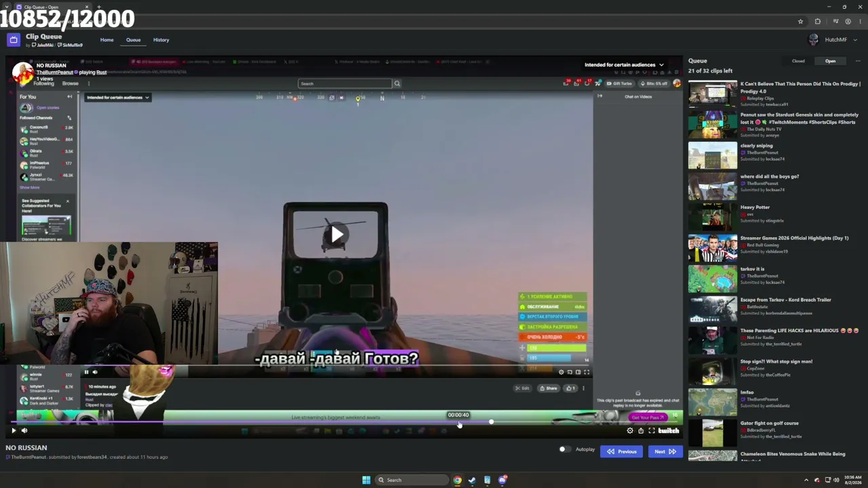Open the queue three-dot options menu
This screenshot has width=868, height=488.
coord(858,61)
